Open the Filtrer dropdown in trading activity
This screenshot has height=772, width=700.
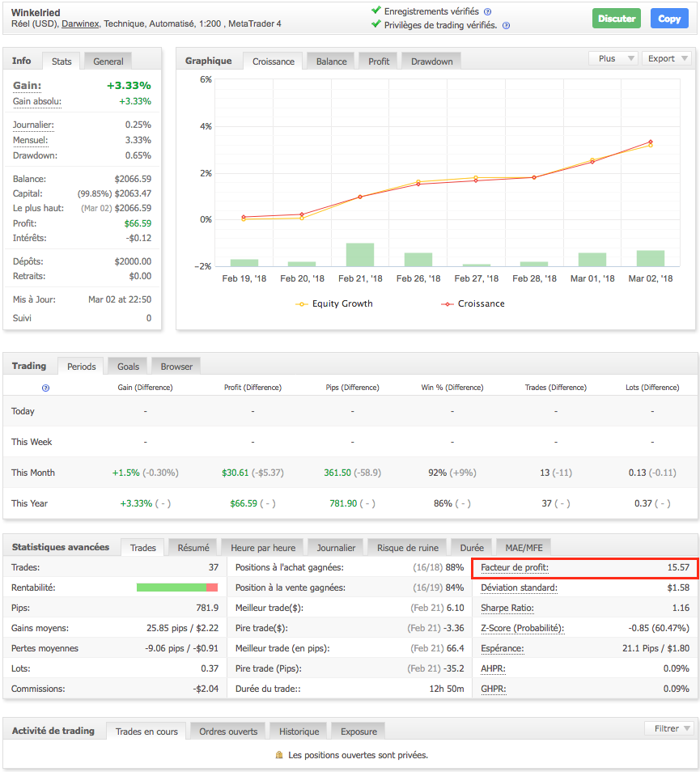coord(669,728)
